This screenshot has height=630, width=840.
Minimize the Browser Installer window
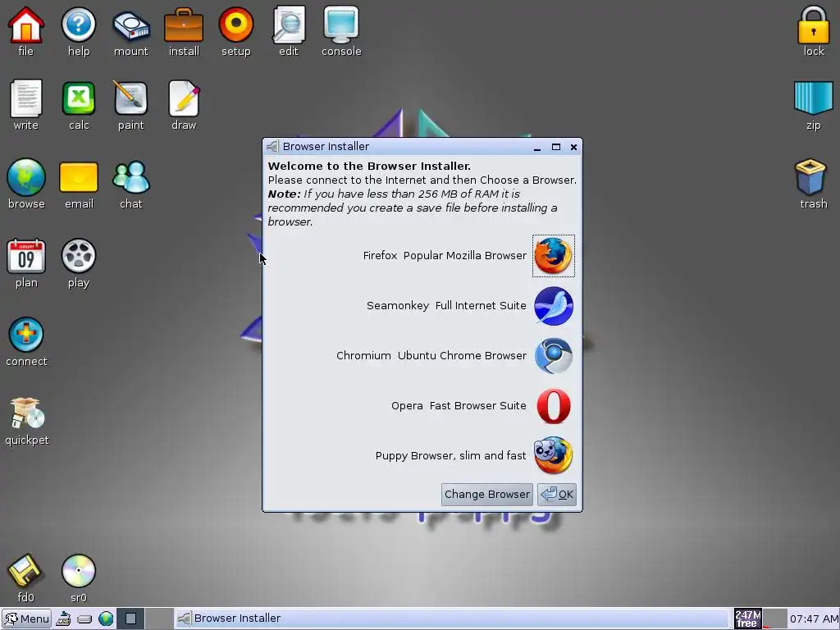[x=537, y=148]
